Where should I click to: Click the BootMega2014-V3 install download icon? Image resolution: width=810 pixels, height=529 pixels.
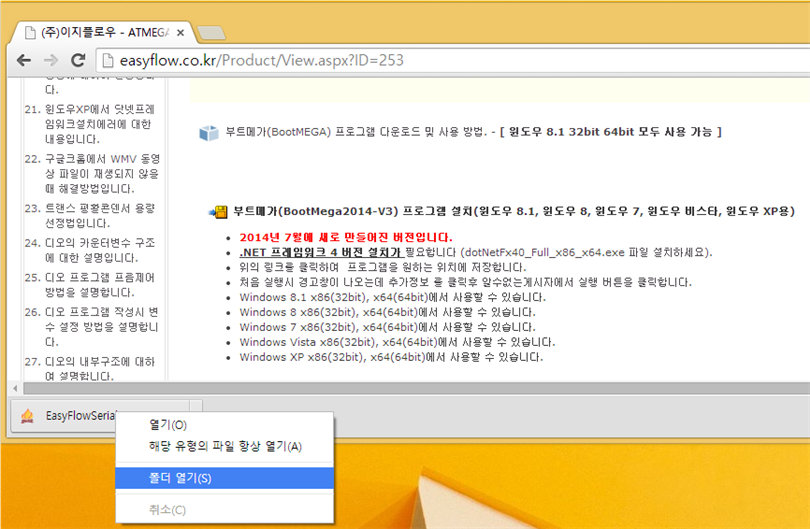[x=219, y=212]
